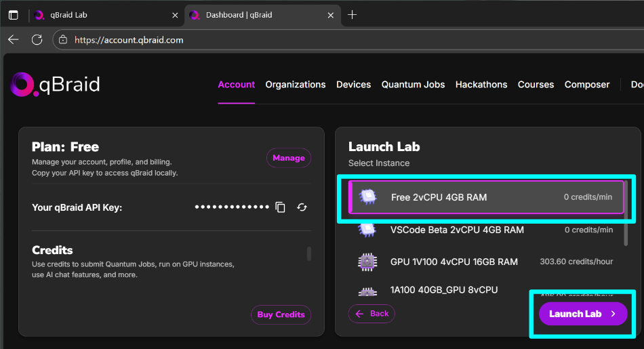Click the VSCode Beta chip icon

coord(367,230)
